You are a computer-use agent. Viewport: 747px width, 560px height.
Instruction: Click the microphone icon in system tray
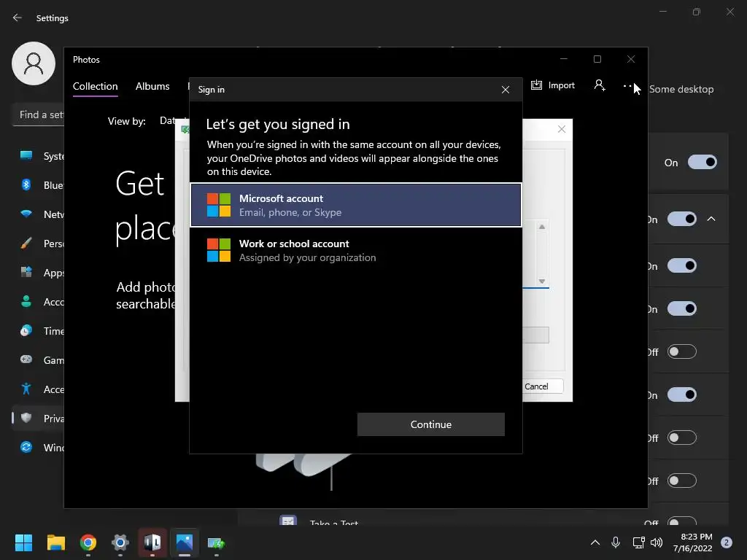pos(616,542)
